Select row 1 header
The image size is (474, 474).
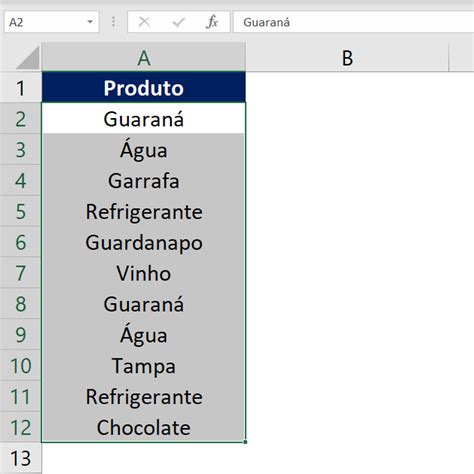21,87
